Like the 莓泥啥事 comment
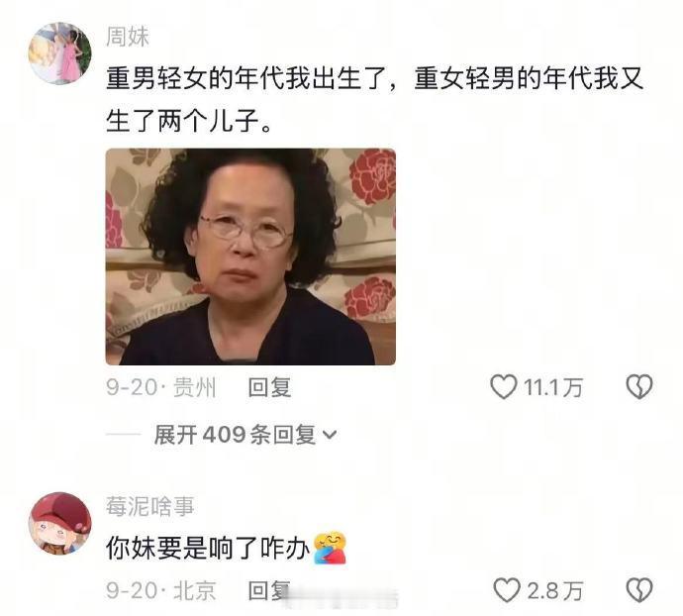This screenshot has width=683, height=616. pos(507,590)
